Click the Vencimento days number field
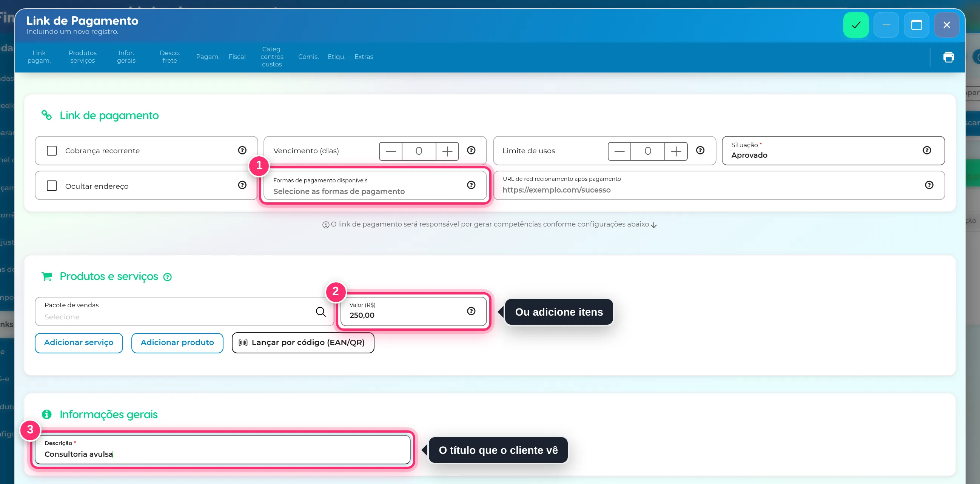Image resolution: width=980 pixels, height=484 pixels. [x=419, y=151]
